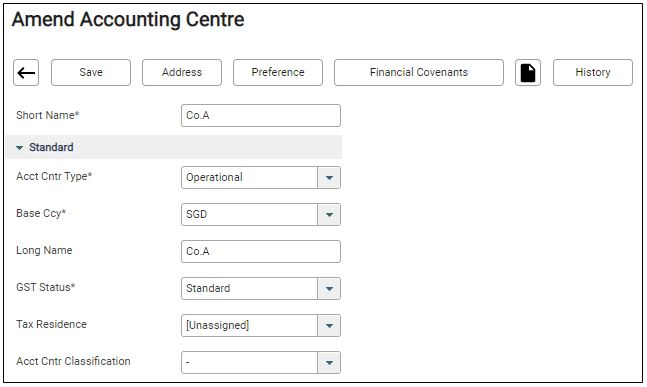
Task: Collapse the Standard section triangle
Action: point(19,148)
